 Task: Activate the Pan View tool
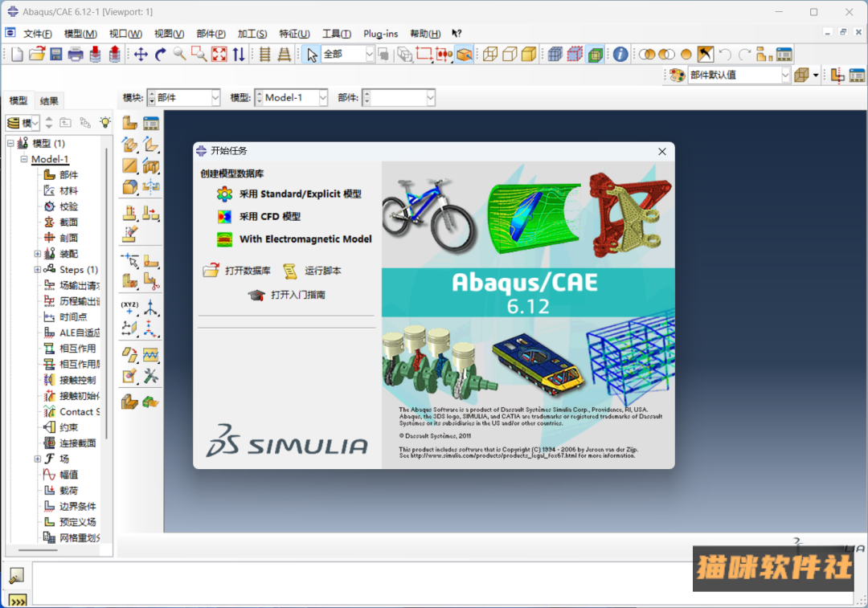(x=141, y=55)
